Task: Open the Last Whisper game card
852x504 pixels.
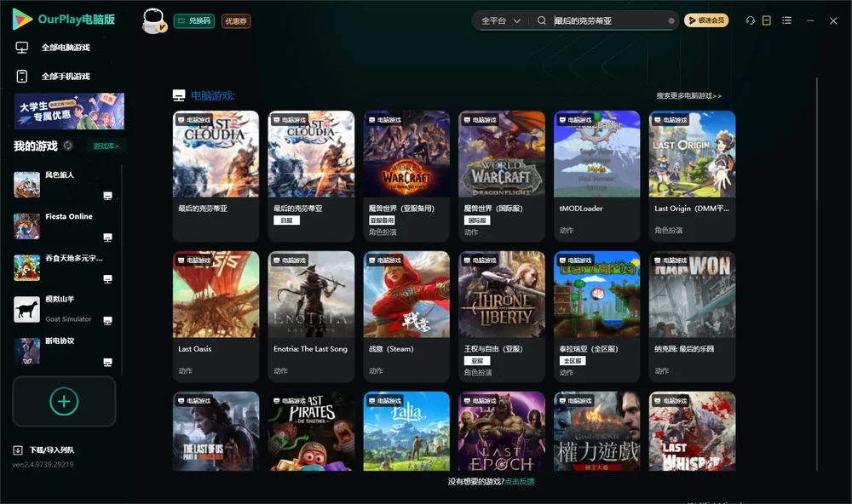Action: coord(692,432)
